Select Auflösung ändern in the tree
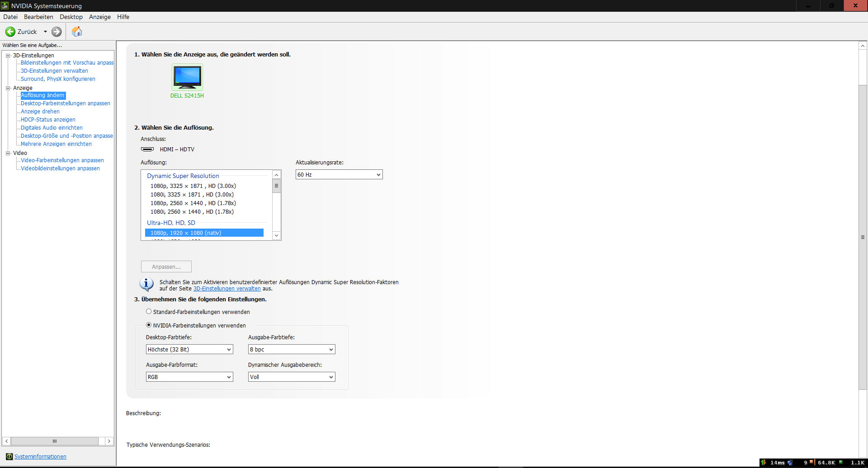This screenshot has height=468, width=868. tap(43, 95)
